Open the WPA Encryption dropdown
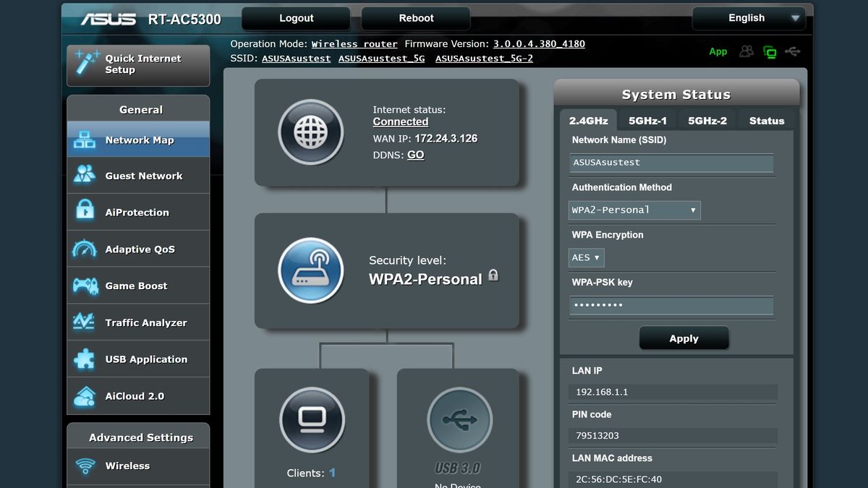Viewport: 868px width, 488px height. pos(586,257)
